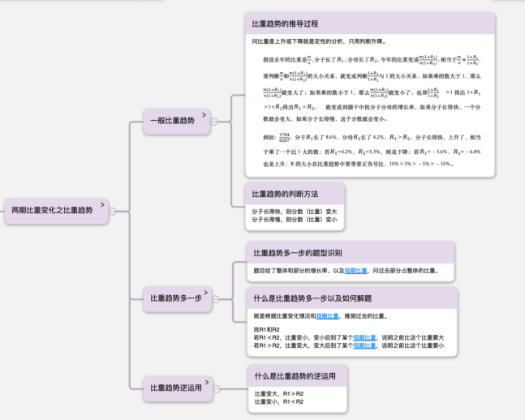
Task: Open 现期比重 link in the 若R1<R2 line
Action: click(x=364, y=336)
